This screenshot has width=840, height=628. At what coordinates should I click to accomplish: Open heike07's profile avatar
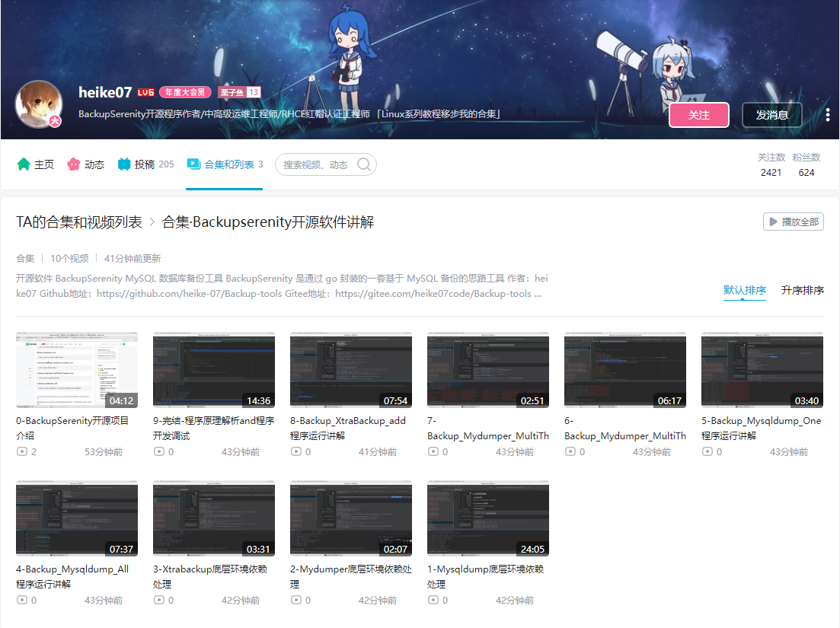click(39, 104)
